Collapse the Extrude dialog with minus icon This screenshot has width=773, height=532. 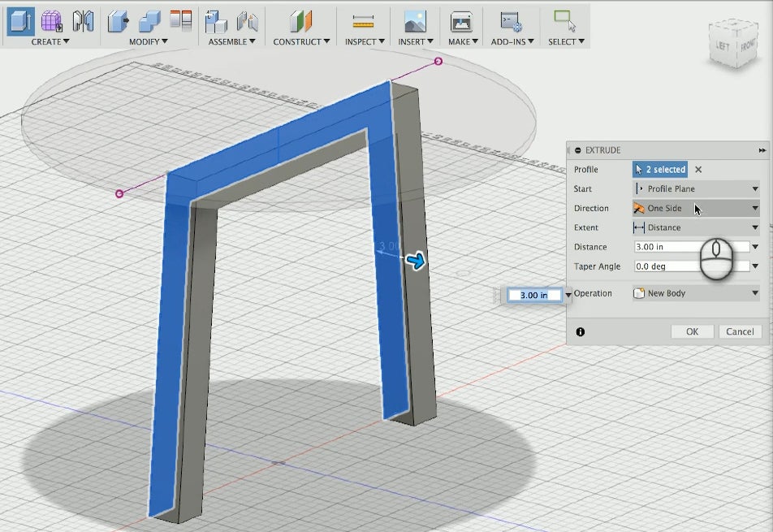(578, 150)
